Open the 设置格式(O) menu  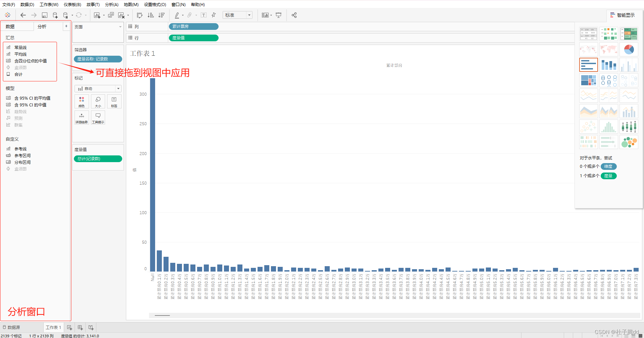(155, 5)
